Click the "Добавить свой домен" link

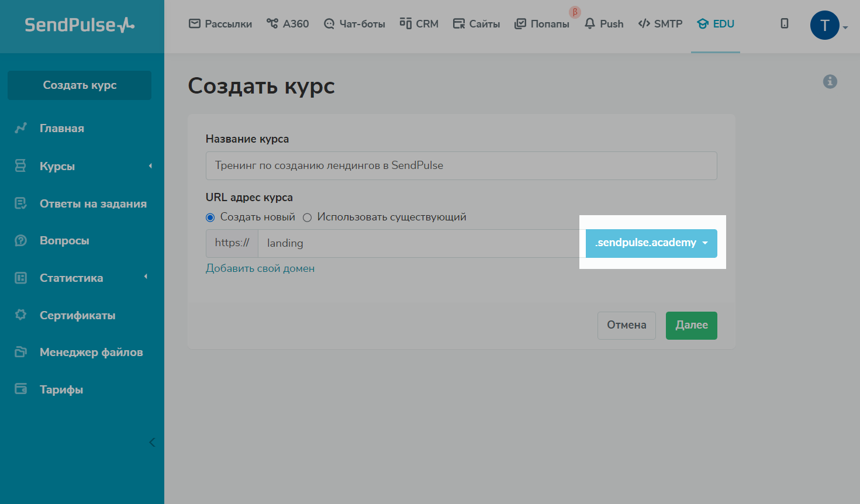pyautogui.click(x=260, y=268)
